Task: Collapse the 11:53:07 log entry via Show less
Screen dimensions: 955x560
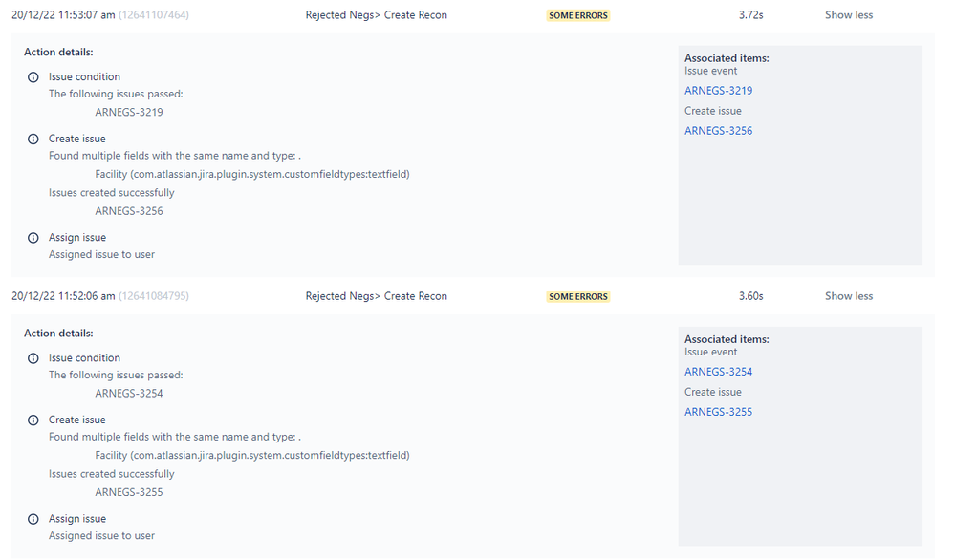Action: point(848,14)
